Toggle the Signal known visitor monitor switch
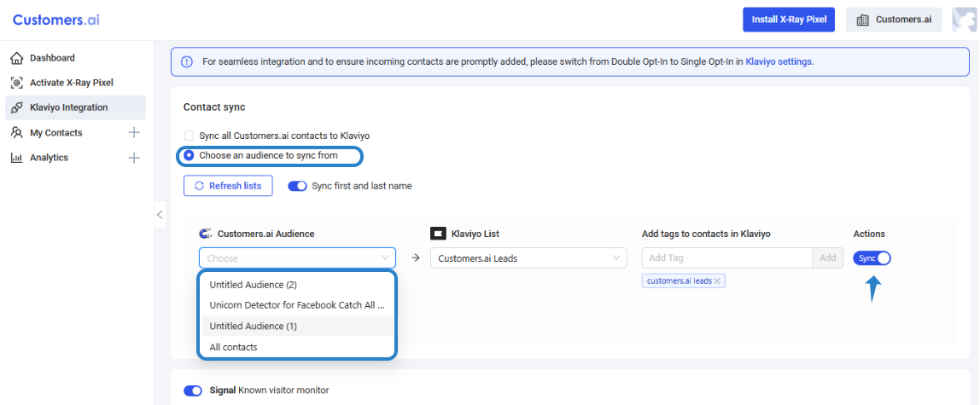The image size is (980, 405). coord(193,391)
